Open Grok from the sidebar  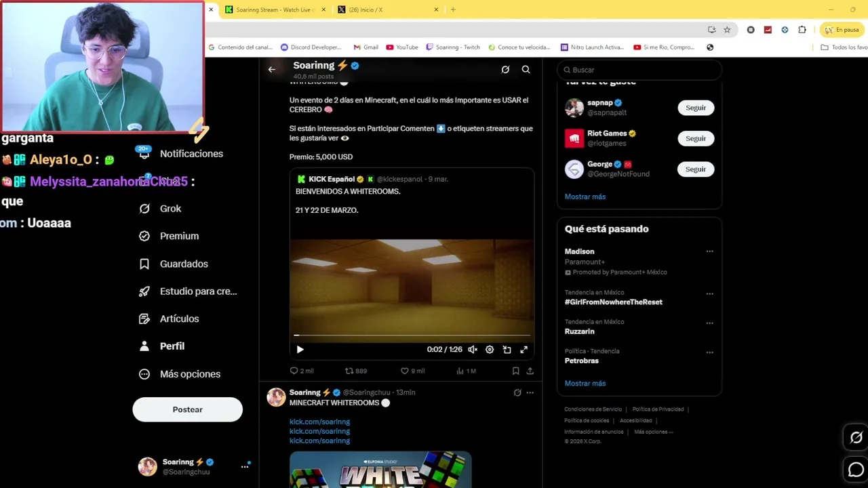pos(160,209)
